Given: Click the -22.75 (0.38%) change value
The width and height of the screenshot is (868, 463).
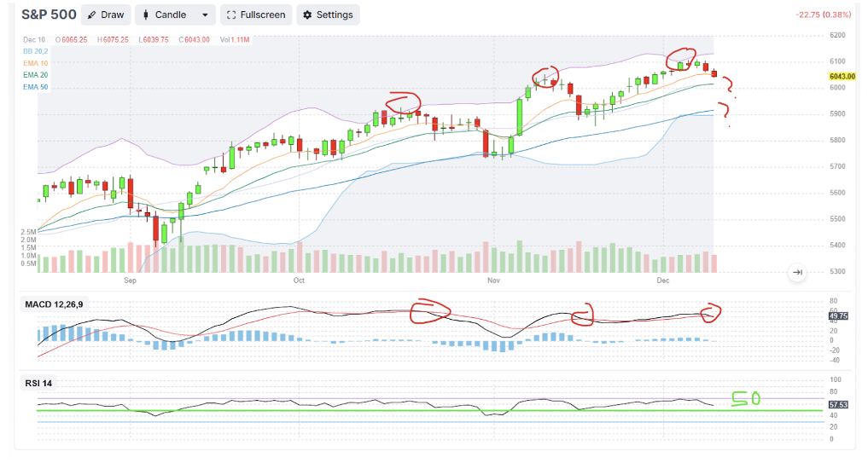Looking at the screenshot, I should pyautogui.click(x=823, y=15).
